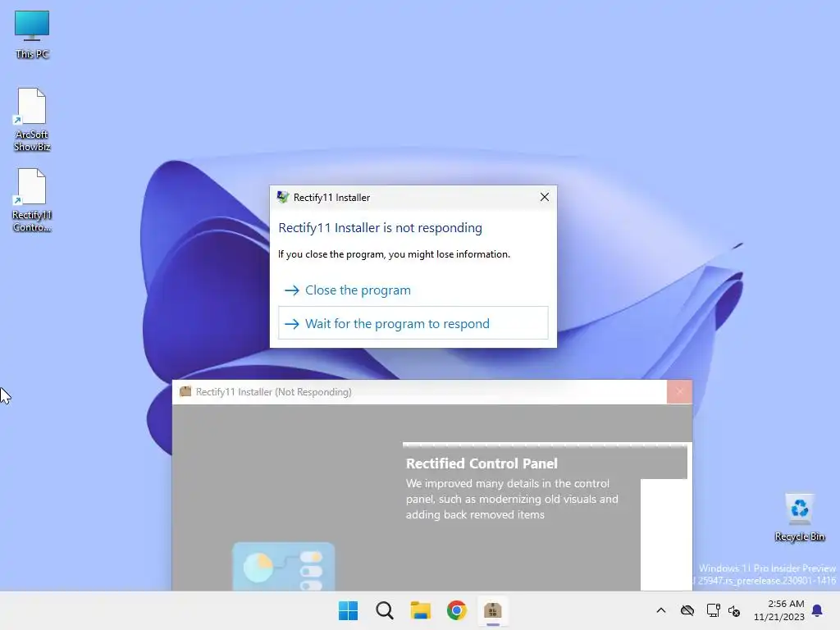840x630 pixels.
Task: Click the Rectify11 Installer dialog title icon
Action: tap(283, 197)
